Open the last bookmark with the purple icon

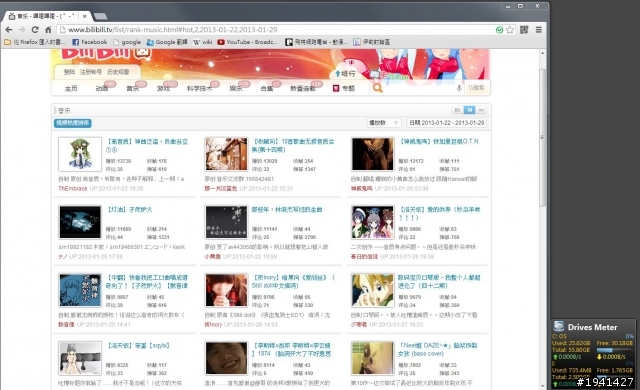(x=371, y=42)
